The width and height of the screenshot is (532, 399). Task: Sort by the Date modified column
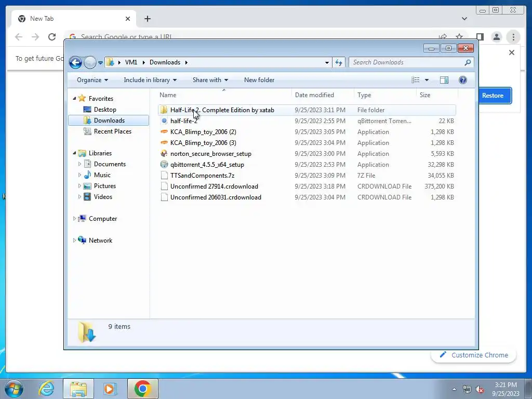[322, 95]
